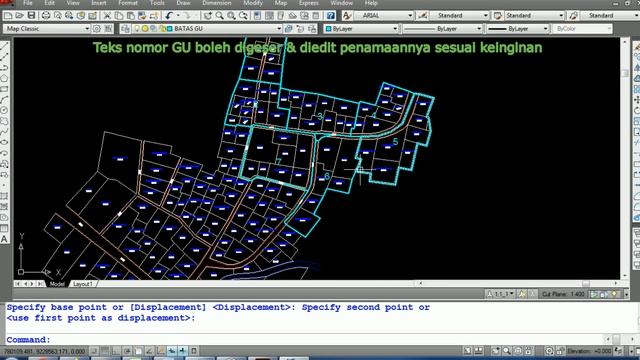Select the Rectangle draw tool

pyautogui.click(x=4, y=89)
